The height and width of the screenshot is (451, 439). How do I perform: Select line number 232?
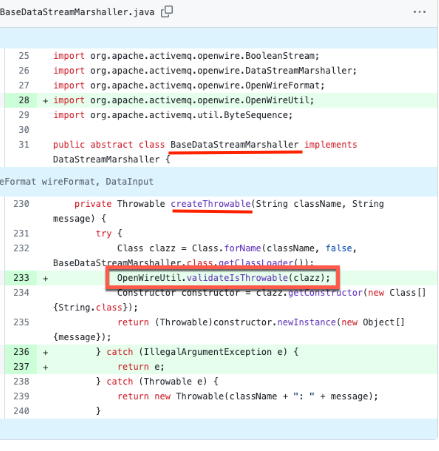21,248
